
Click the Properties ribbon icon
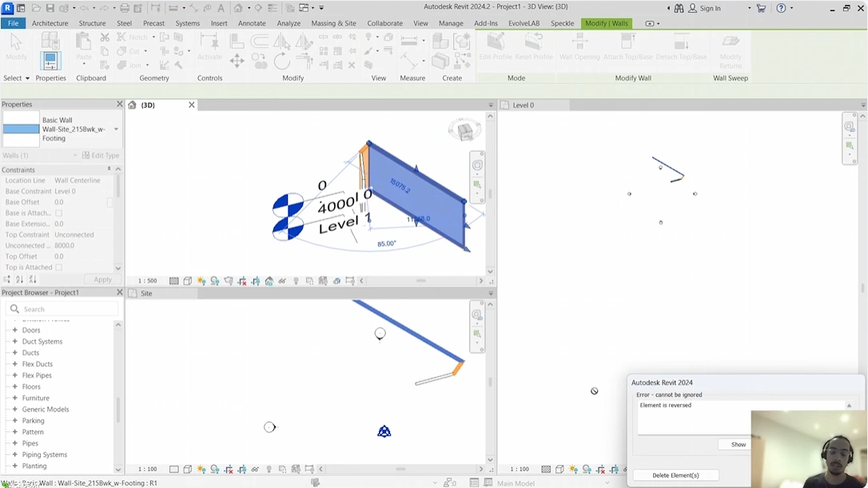coord(50,61)
